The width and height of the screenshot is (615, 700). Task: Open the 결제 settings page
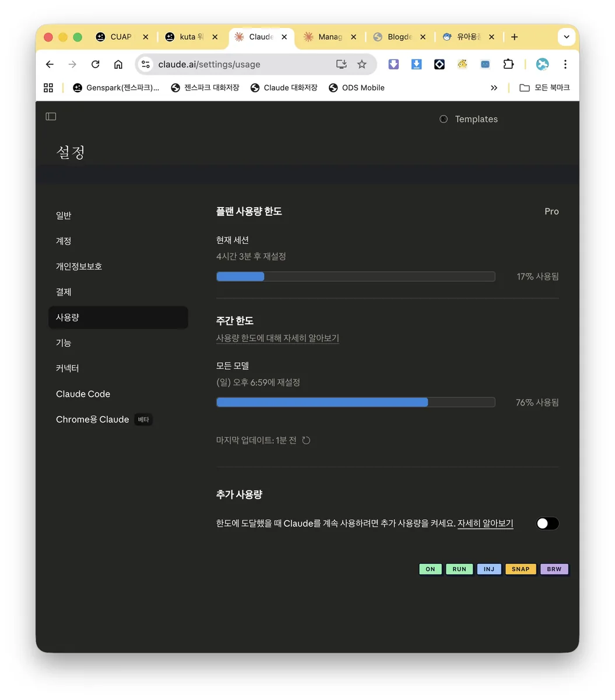tap(118, 292)
